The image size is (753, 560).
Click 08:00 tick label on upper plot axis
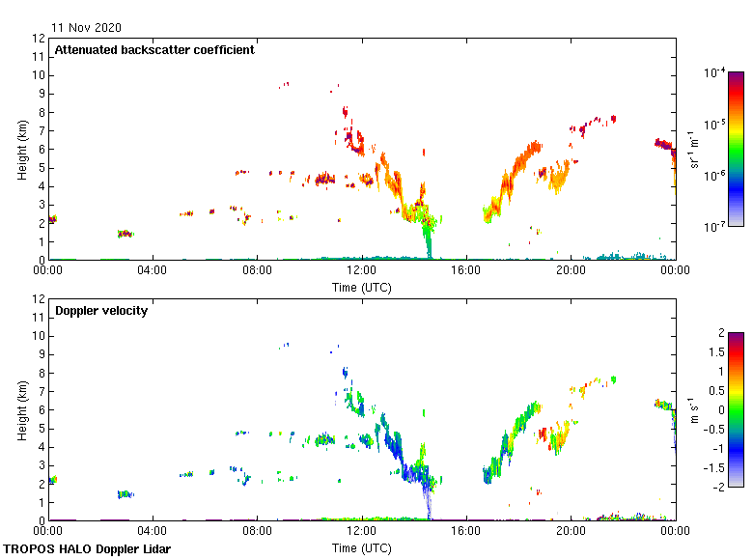tap(257, 271)
